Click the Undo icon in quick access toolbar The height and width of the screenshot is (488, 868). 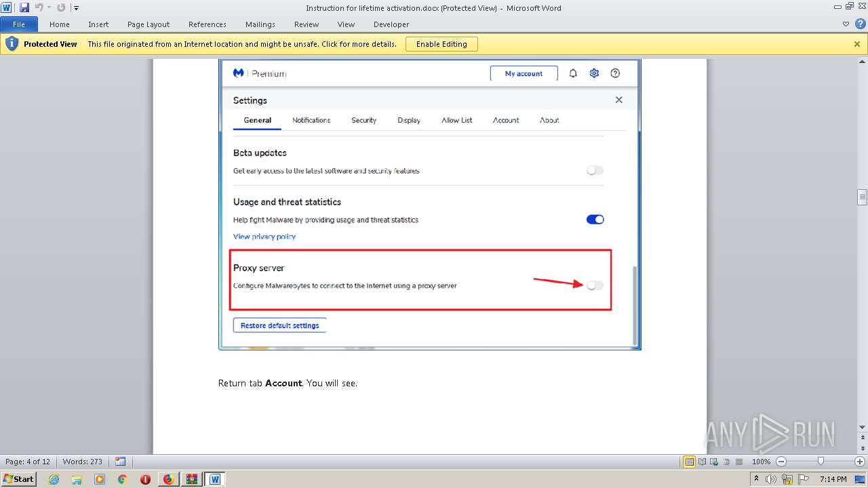[39, 7]
